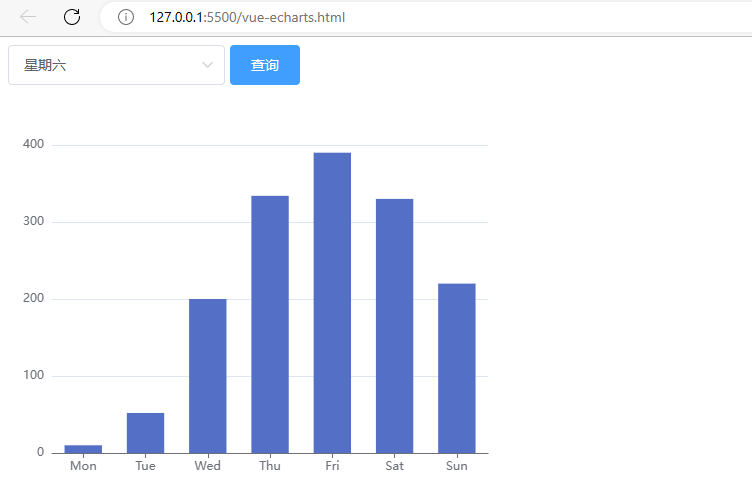Click the Tue x-axis label
The height and width of the screenshot is (497, 752).
[x=145, y=466]
